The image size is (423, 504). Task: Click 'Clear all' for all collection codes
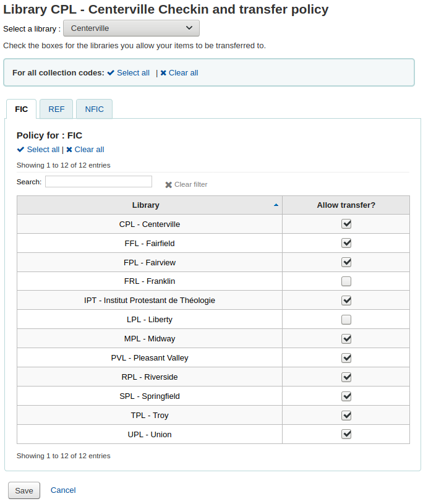(179, 73)
